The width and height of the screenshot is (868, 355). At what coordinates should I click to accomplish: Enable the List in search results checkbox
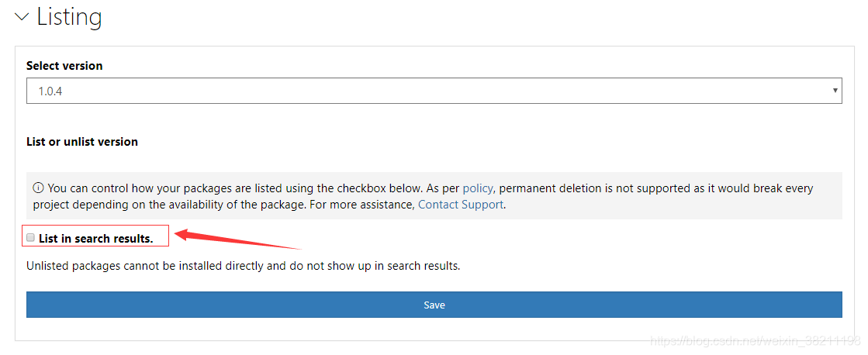click(31, 237)
